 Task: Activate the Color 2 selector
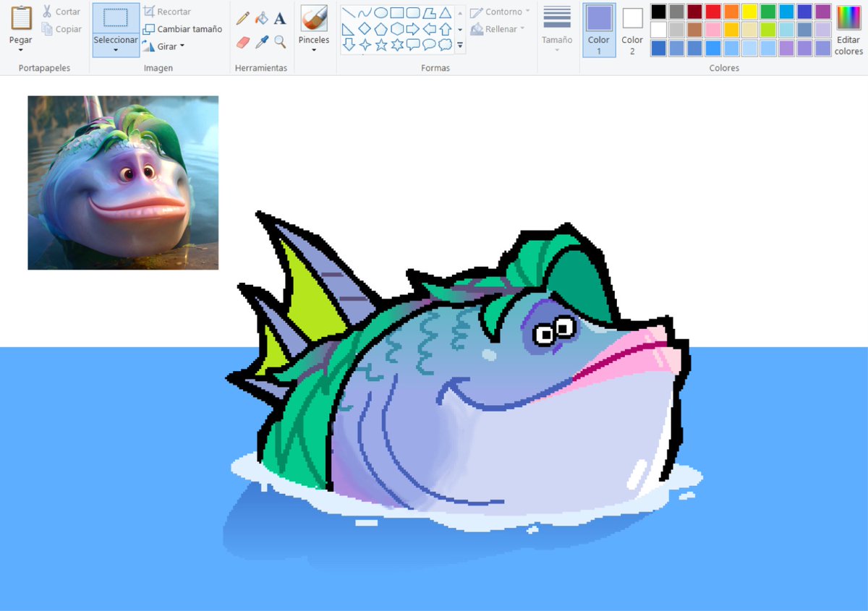click(x=632, y=30)
